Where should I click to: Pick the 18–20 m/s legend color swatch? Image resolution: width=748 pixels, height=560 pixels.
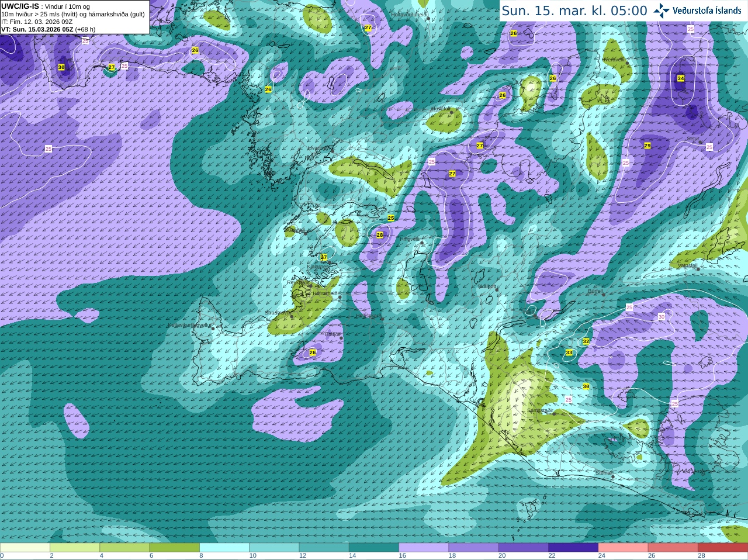(x=474, y=548)
